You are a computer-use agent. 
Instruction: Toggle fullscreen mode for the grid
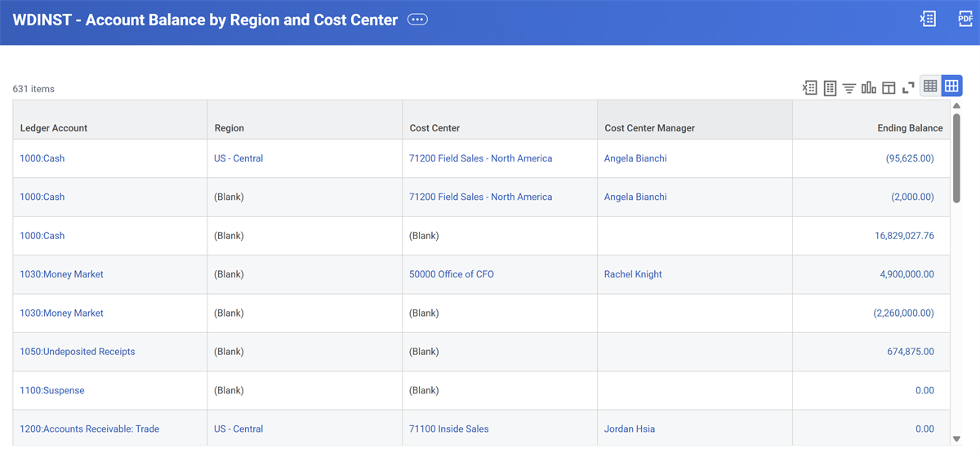point(908,87)
